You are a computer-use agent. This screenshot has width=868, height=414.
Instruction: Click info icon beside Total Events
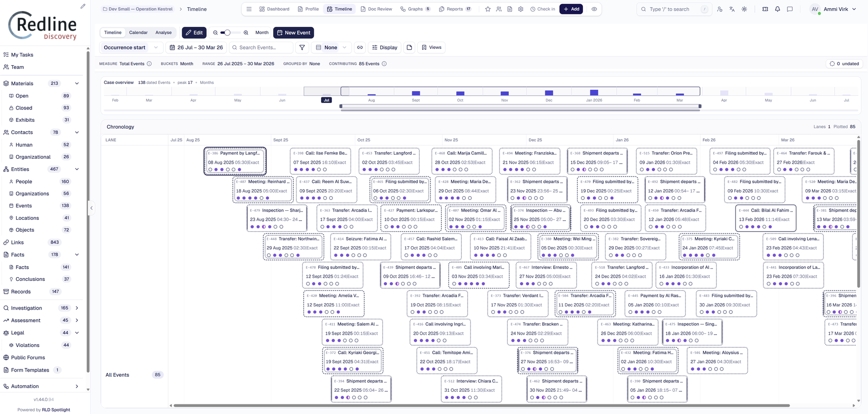149,64
